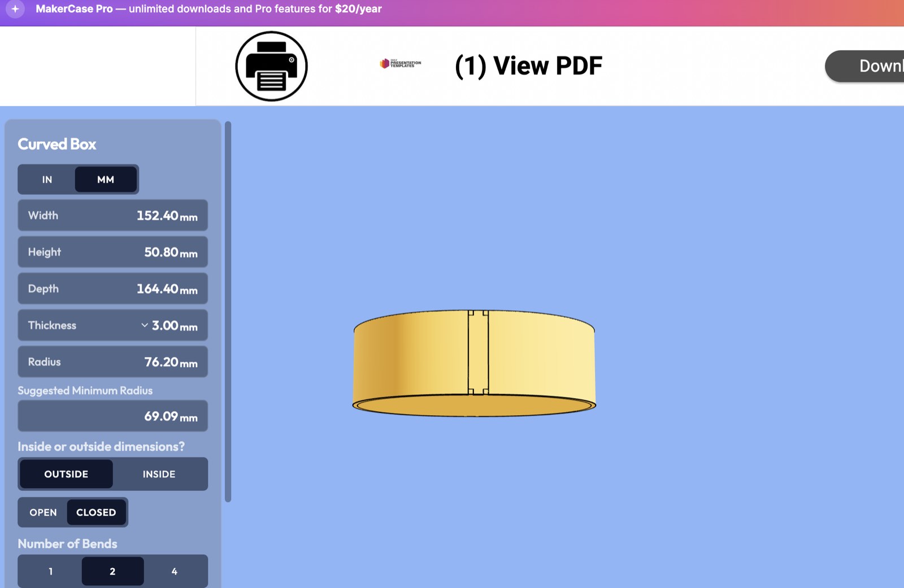Edit the Width value field
This screenshot has width=904, height=588.
[x=113, y=215]
